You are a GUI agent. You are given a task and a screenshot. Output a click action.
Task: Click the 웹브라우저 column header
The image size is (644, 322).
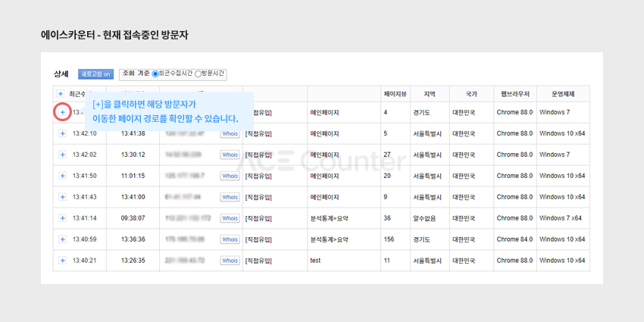pyautogui.click(x=515, y=94)
